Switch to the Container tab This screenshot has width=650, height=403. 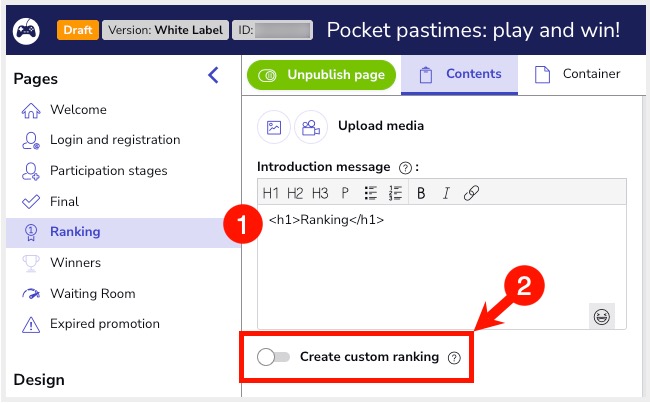[x=577, y=74]
